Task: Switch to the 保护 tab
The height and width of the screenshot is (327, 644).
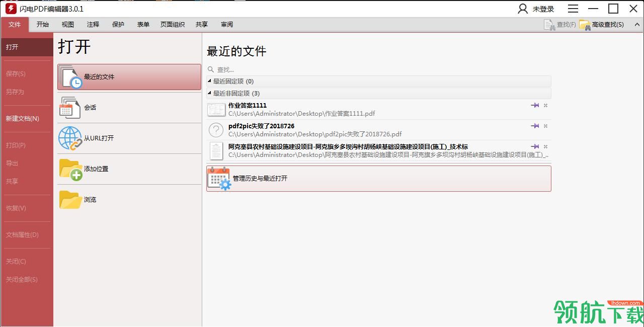Action: (x=118, y=25)
